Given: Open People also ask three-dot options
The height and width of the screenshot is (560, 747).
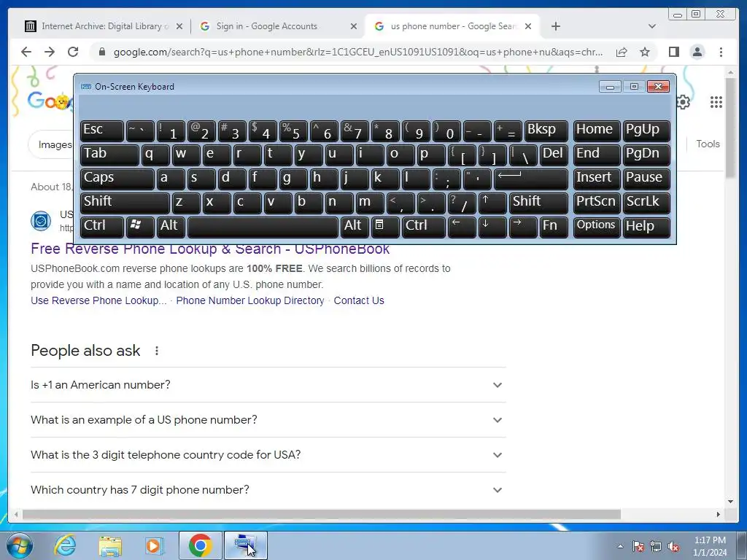Looking at the screenshot, I should tap(157, 351).
